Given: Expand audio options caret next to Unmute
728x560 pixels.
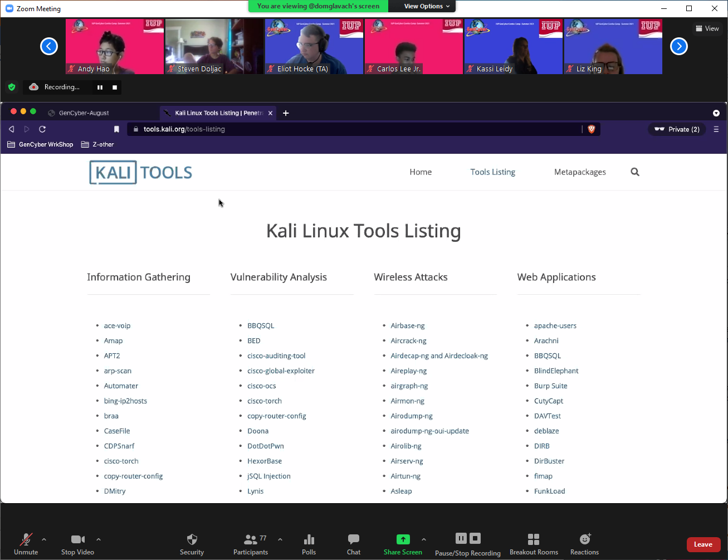Looking at the screenshot, I should pos(44,539).
